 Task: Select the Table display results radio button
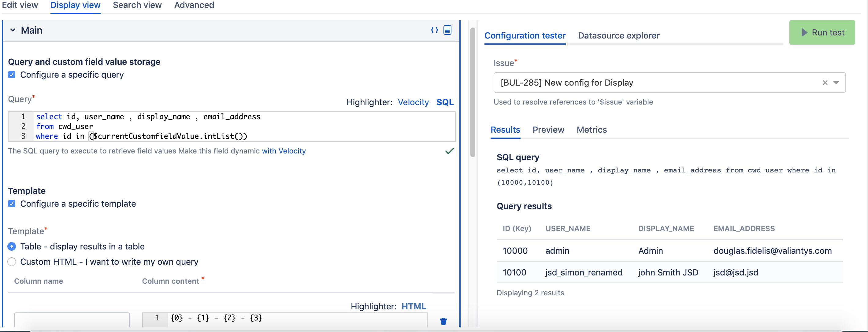(11, 246)
